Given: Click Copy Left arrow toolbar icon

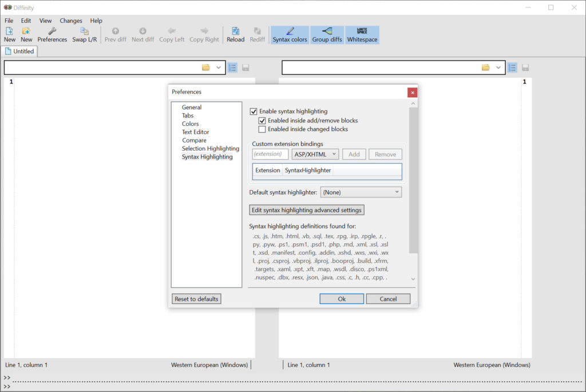Looking at the screenshot, I should (172, 35).
